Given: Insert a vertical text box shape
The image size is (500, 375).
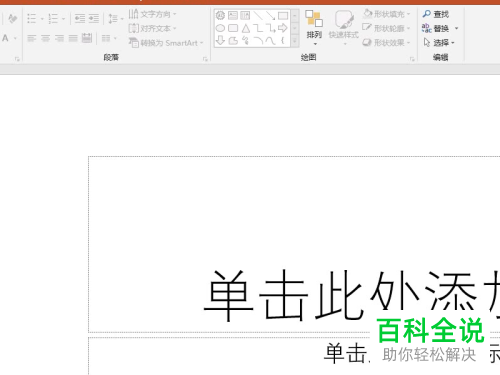Looking at the screenshot, I should tap(245, 15).
